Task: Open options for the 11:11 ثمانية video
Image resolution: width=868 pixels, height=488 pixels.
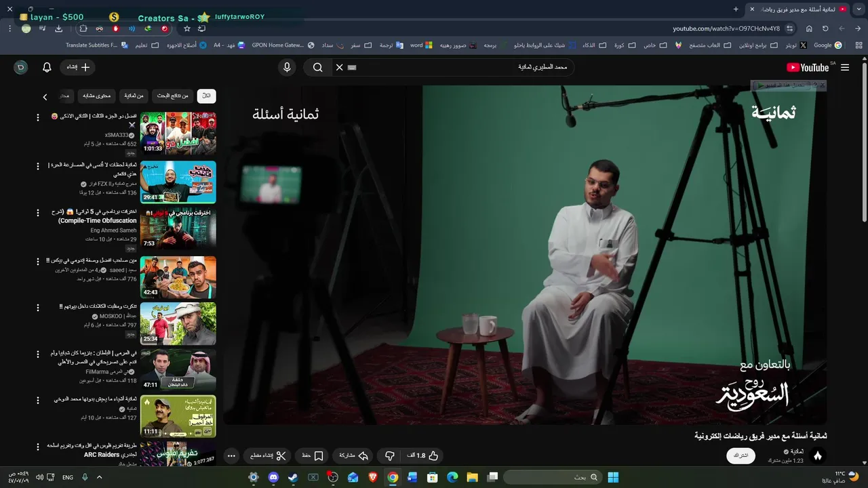Action: 38,400
